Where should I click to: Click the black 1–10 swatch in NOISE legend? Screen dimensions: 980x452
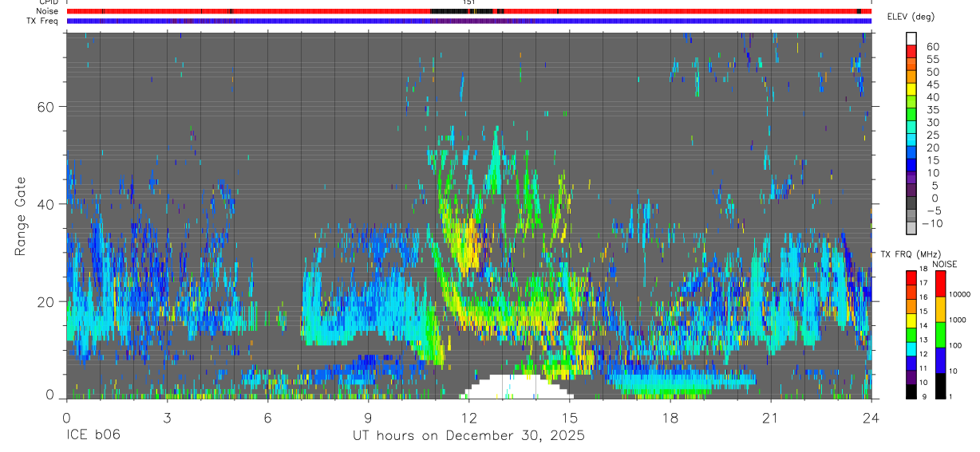[x=939, y=386]
